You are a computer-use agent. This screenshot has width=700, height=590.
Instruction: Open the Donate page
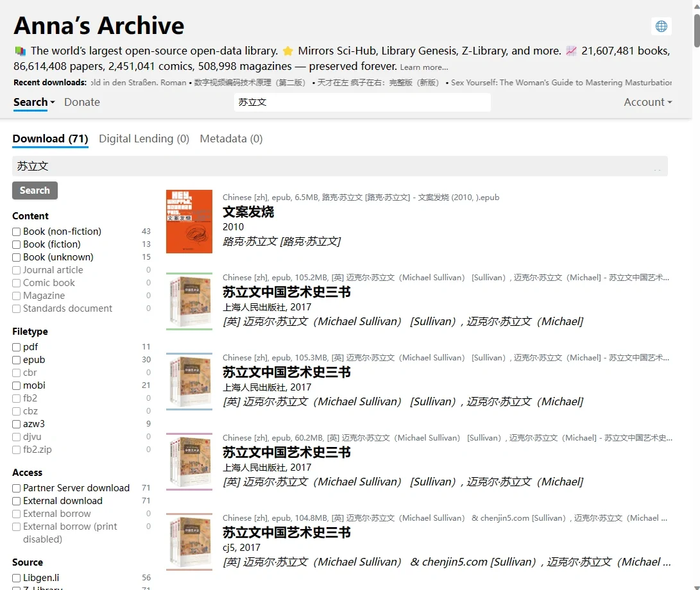click(x=82, y=102)
